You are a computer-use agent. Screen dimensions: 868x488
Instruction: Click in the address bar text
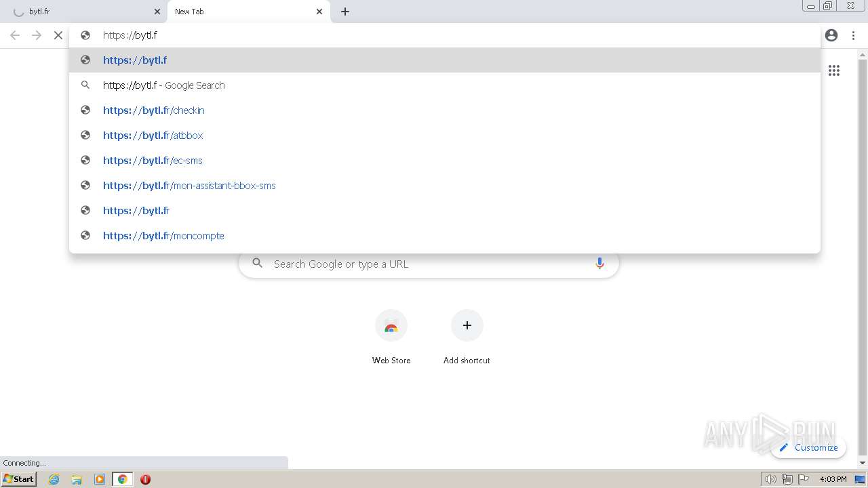point(130,35)
